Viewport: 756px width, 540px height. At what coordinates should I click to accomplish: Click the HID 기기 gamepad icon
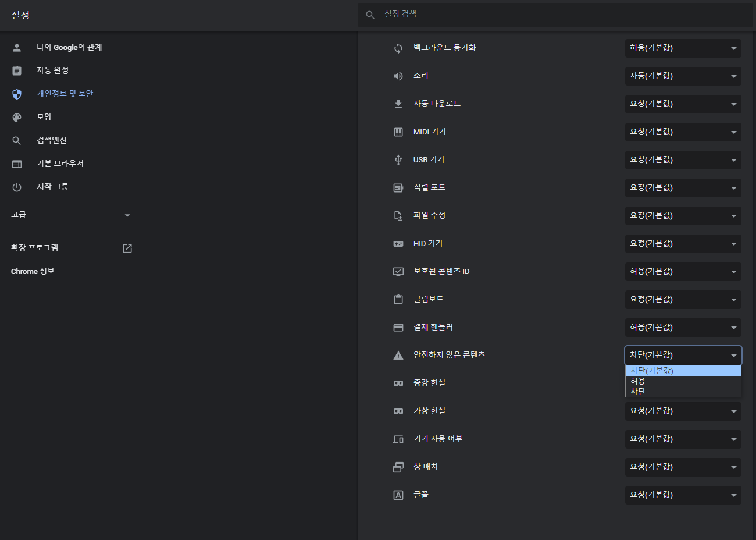(x=398, y=244)
